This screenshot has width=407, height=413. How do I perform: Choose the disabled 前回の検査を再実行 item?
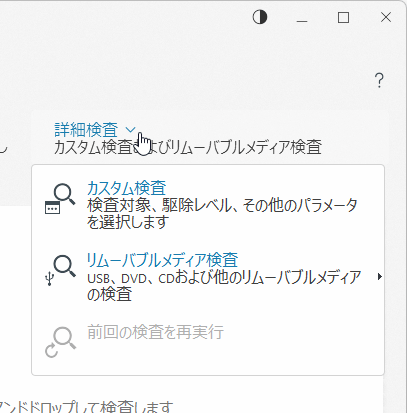pyautogui.click(x=155, y=332)
